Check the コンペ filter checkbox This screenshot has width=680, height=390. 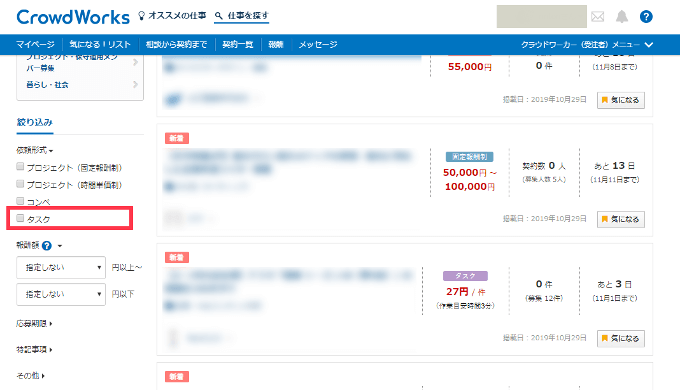click(x=20, y=201)
